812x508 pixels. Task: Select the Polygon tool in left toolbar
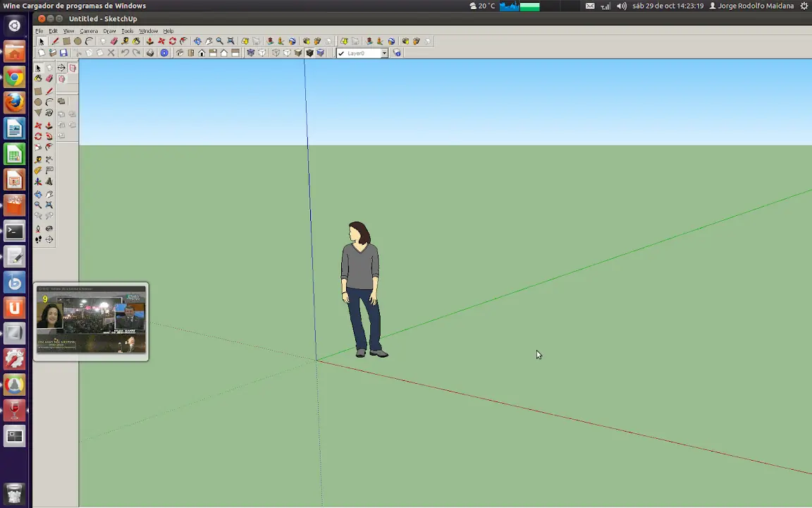pos(38,113)
